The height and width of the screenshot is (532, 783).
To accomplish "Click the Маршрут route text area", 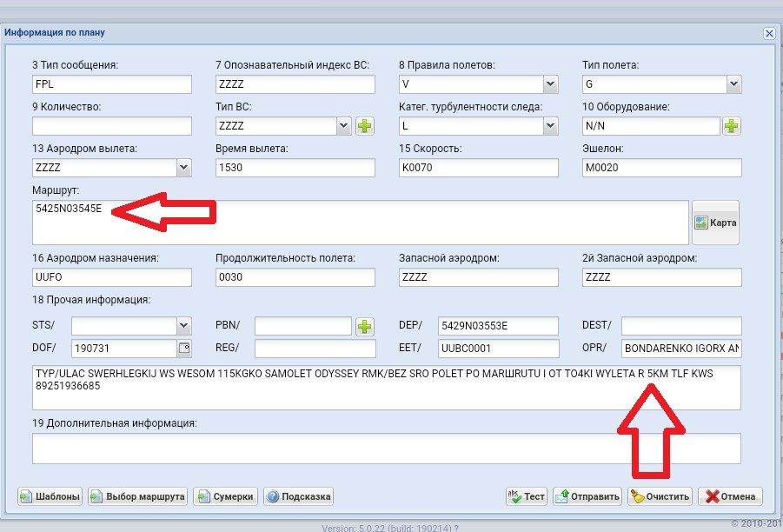I will 361,223.
